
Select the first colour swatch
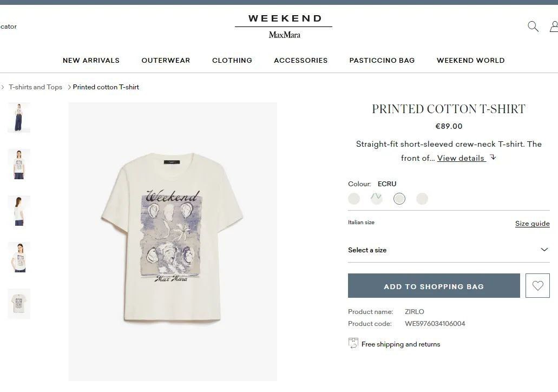click(x=354, y=199)
